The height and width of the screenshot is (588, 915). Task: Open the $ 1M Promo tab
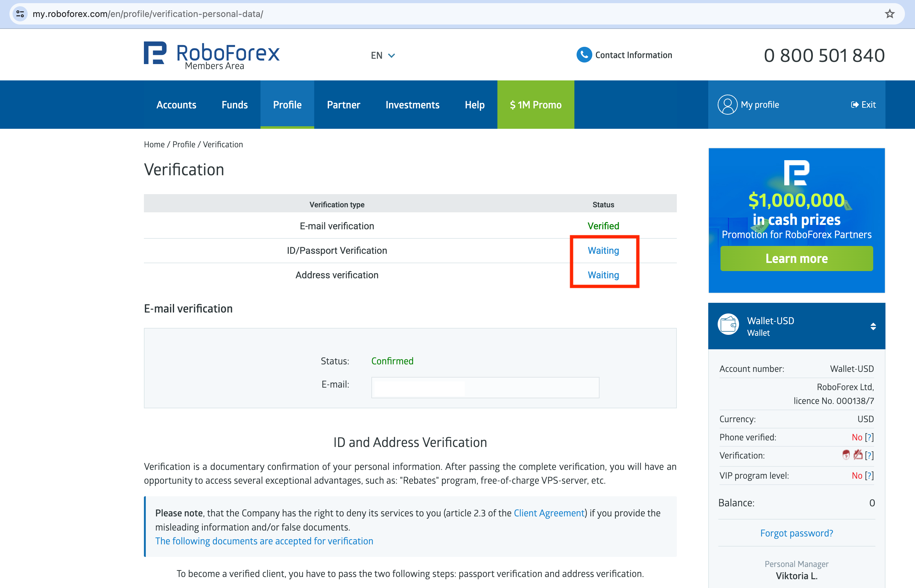(x=535, y=105)
